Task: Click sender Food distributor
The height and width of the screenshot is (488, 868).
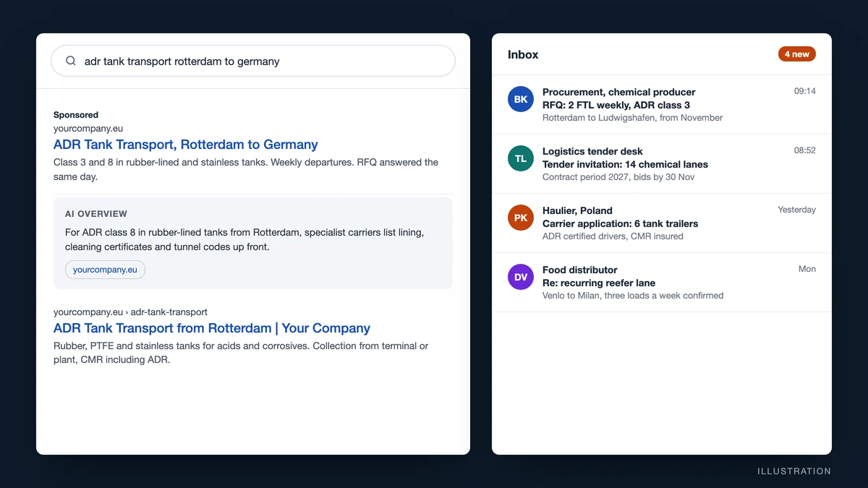Action: click(579, 270)
